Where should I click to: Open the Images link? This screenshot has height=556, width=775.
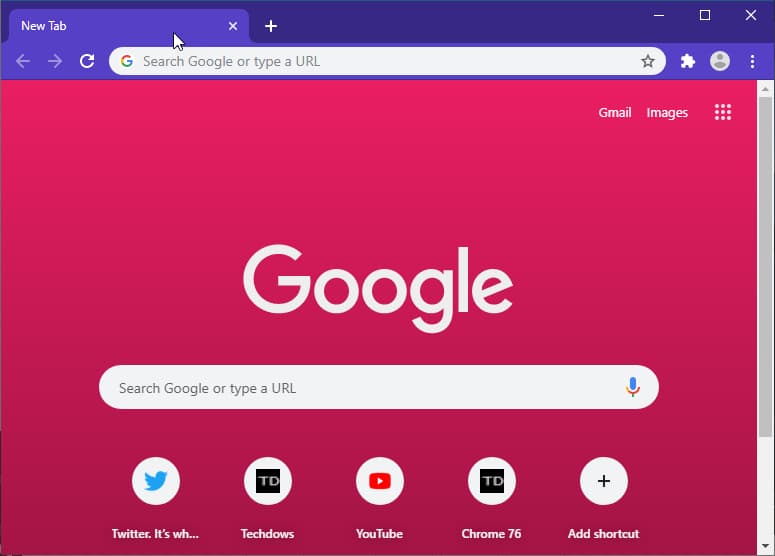pyautogui.click(x=667, y=113)
